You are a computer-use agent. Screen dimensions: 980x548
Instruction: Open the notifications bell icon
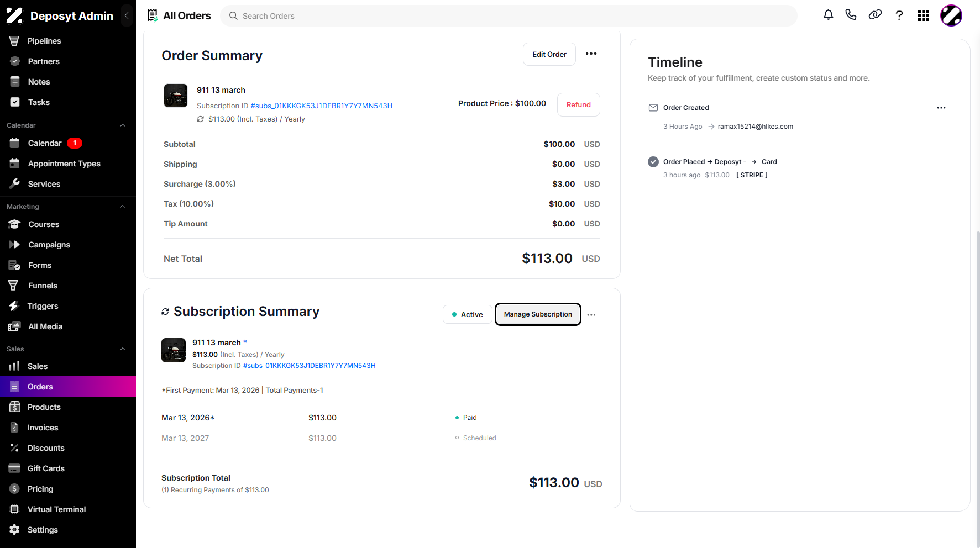[x=828, y=15]
